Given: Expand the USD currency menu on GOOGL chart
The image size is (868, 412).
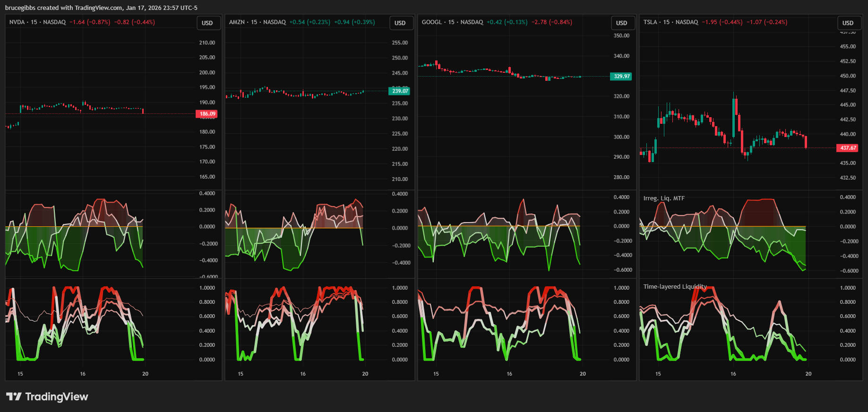Looking at the screenshot, I should tap(621, 23).
